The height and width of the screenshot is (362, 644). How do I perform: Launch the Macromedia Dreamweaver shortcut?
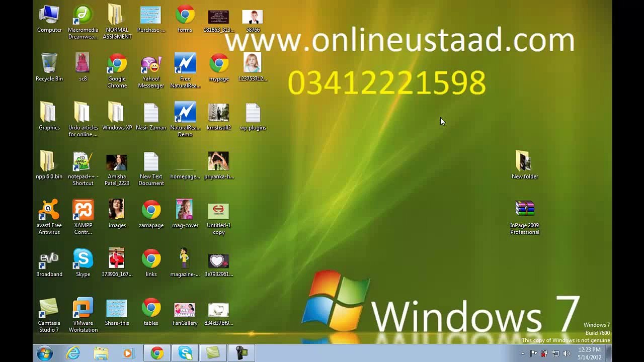pyautogui.click(x=83, y=22)
